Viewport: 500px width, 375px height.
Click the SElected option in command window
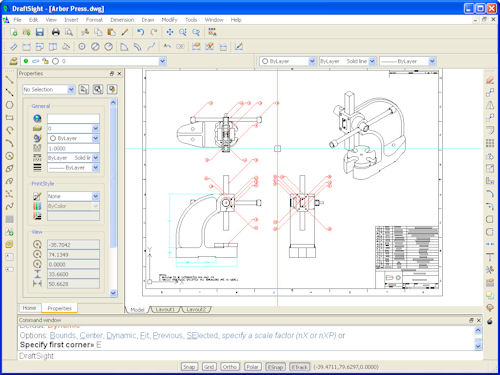[x=202, y=335]
